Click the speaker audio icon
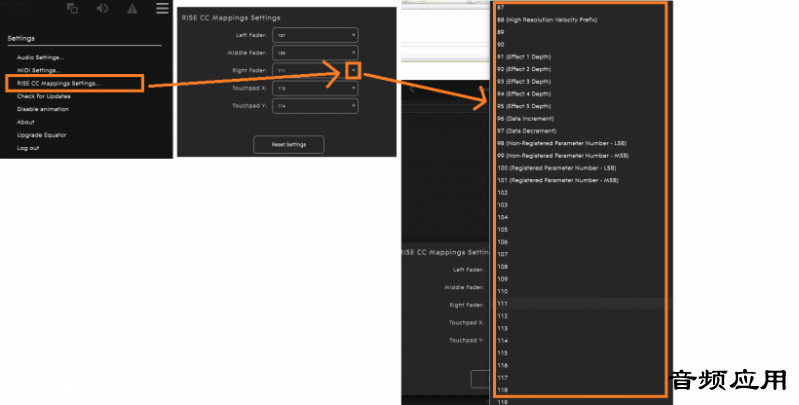 pyautogui.click(x=102, y=9)
